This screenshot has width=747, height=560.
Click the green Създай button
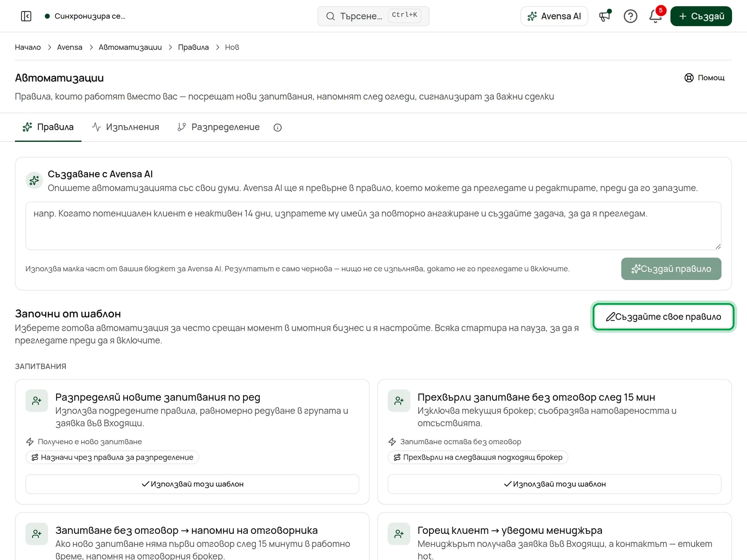click(x=701, y=16)
